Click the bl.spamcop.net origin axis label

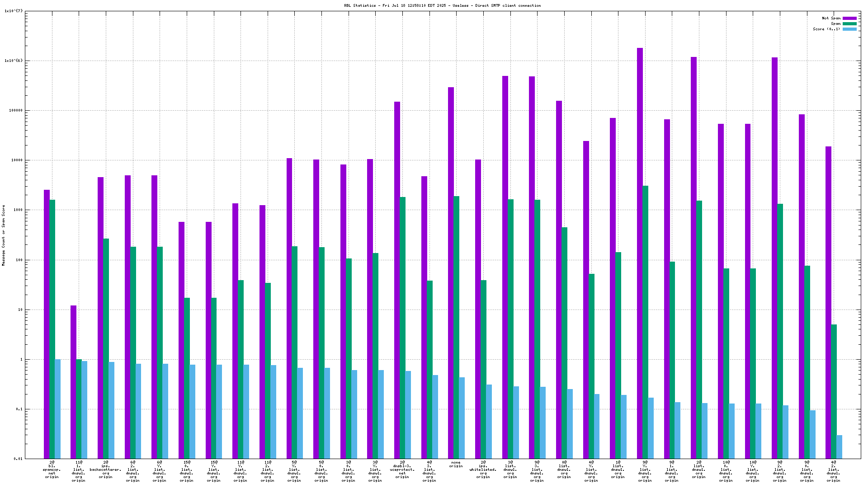point(52,469)
